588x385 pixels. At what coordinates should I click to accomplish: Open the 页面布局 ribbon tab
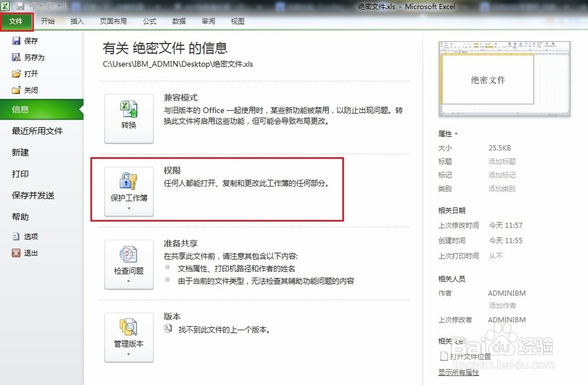click(x=113, y=21)
